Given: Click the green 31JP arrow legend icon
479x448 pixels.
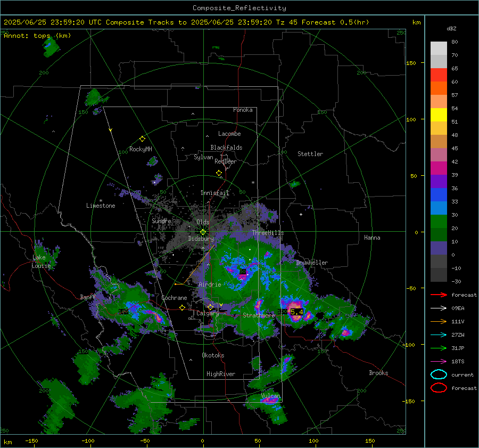Looking at the screenshot, I should point(439,348).
